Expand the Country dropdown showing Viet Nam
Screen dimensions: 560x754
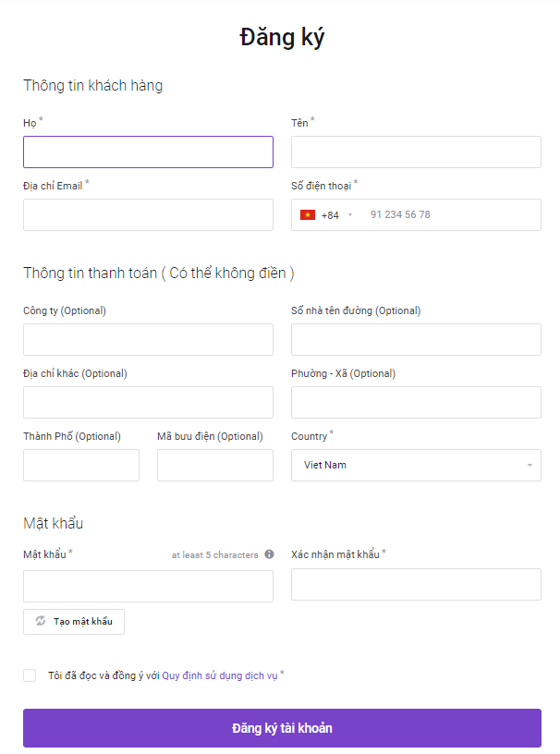coord(416,465)
